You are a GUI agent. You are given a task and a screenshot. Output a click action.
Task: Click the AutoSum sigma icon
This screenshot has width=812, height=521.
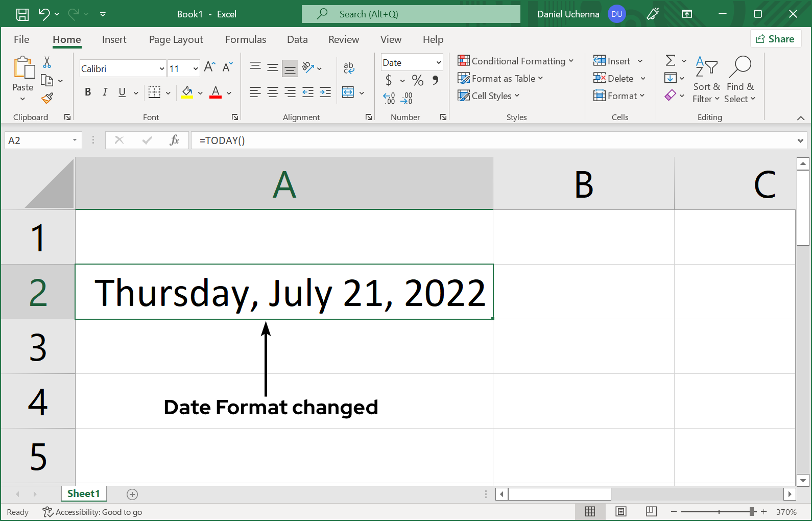coord(671,61)
